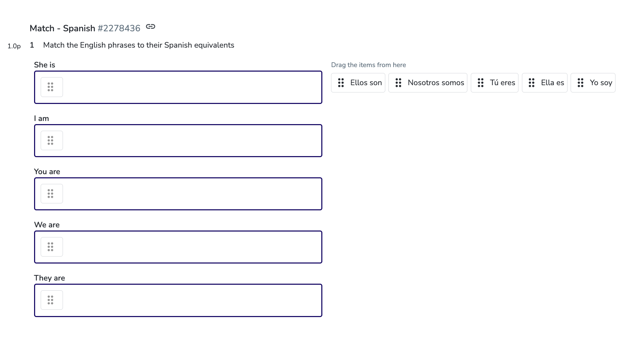Click the drag handle of 'Tú eres' item
Screen dimensions: 644x356
(x=481, y=83)
